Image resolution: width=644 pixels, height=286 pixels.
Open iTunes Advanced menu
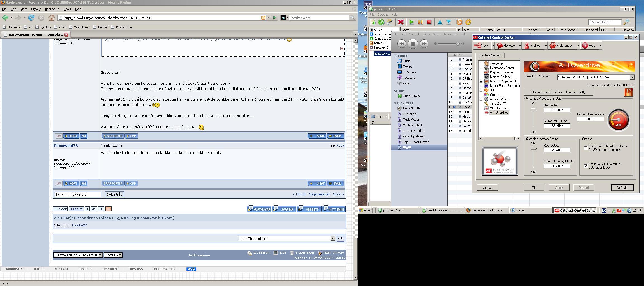450,34
